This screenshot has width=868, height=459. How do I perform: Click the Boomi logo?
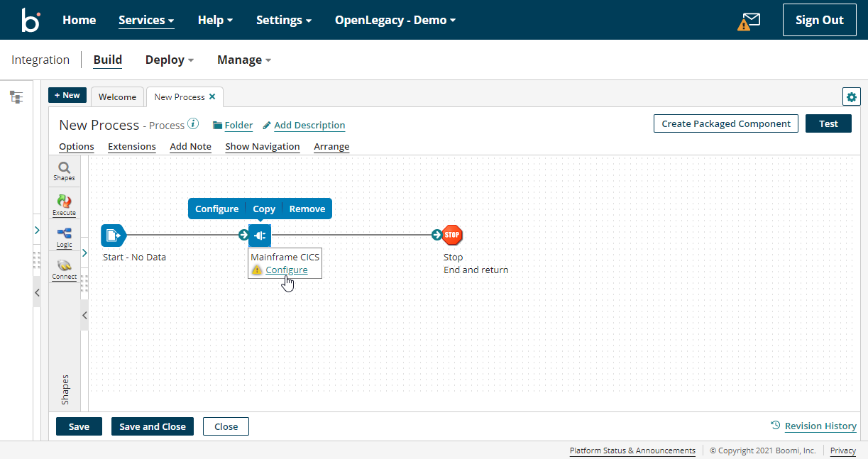click(x=31, y=19)
